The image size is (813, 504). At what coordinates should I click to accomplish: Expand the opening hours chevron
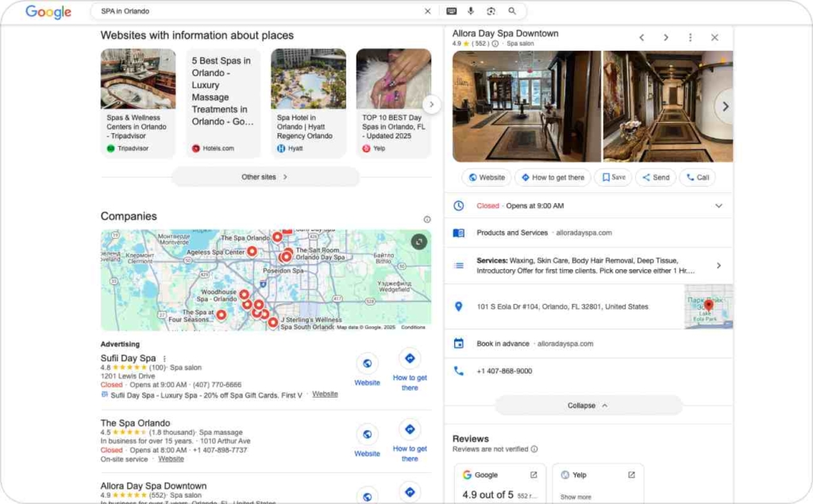[x=719, y=205]
